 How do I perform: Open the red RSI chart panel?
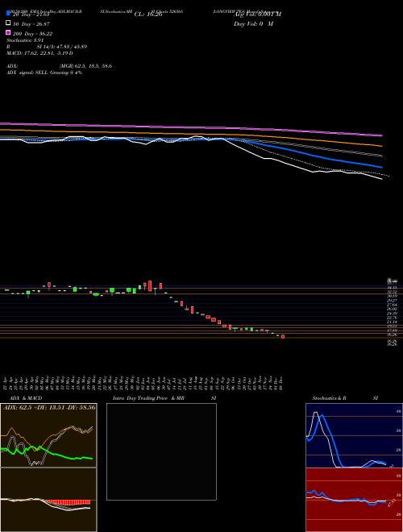pos(354,500)
